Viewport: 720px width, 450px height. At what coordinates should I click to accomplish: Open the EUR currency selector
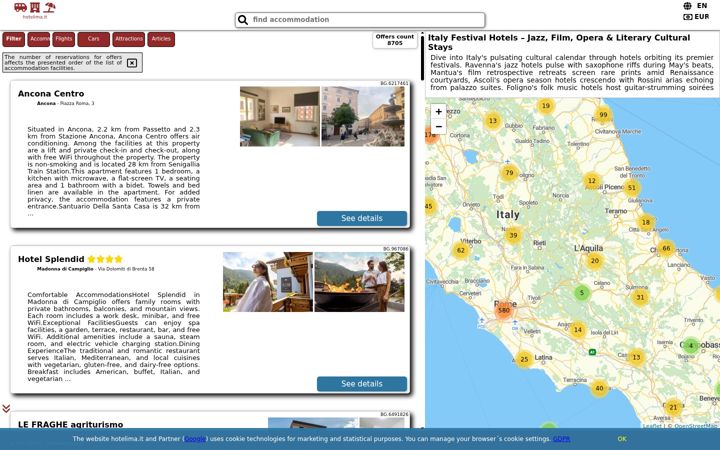click(702, 17)
